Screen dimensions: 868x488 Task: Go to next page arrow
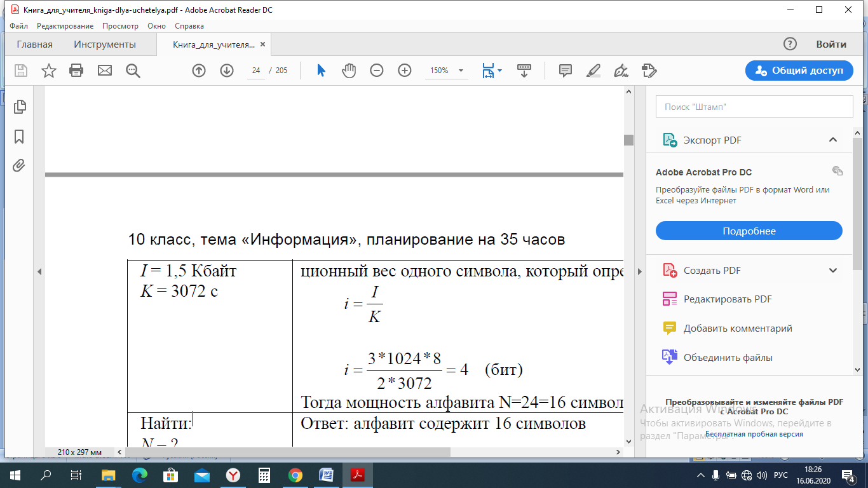click(x=227, y=71)
